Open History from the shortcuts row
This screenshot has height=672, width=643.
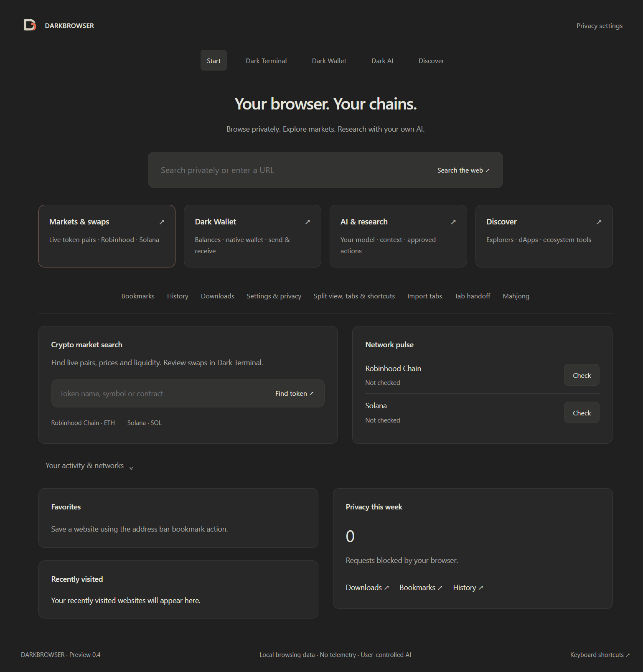178,296
